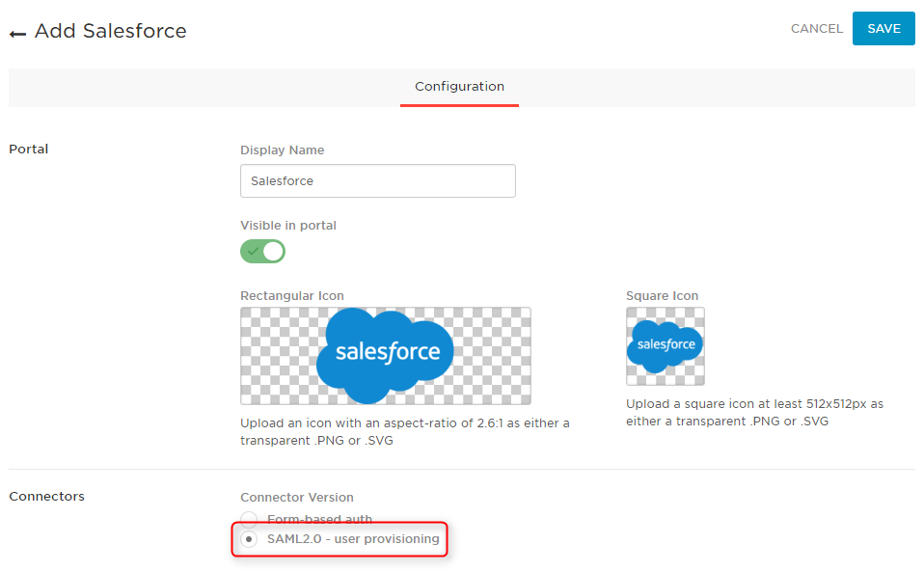The image size is (924, 572).
Task: Click the square Salesforce icon image
Action: (x=665, y=346)
